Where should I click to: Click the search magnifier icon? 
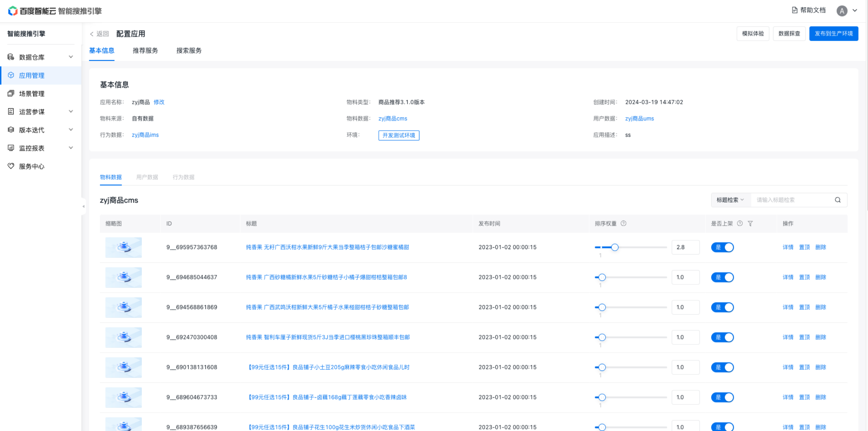[x=837, y=200]
